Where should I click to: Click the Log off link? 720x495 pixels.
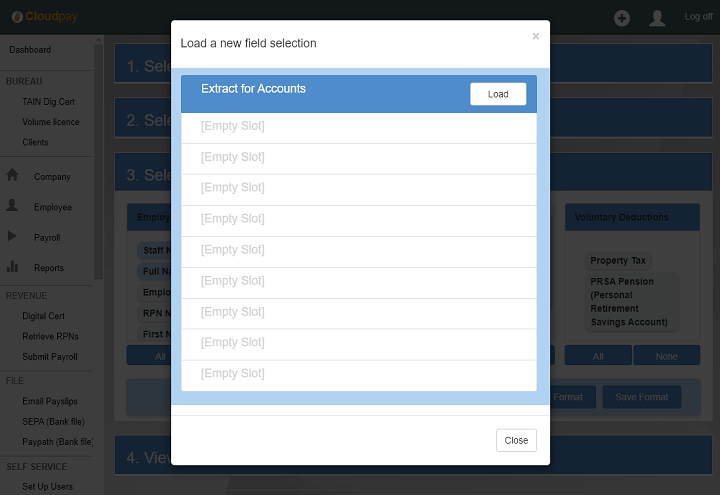pos(698,17)
